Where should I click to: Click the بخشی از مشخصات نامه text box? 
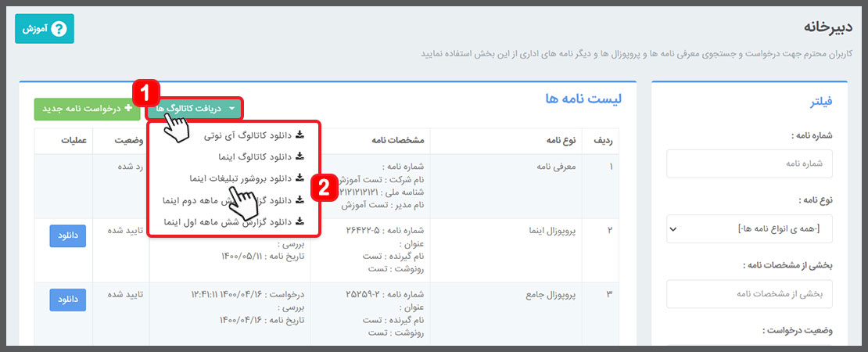point(749,294)
